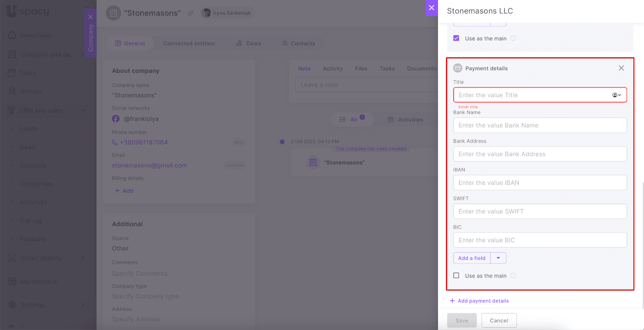Remove the Payment details block

(x=621, y=68)
